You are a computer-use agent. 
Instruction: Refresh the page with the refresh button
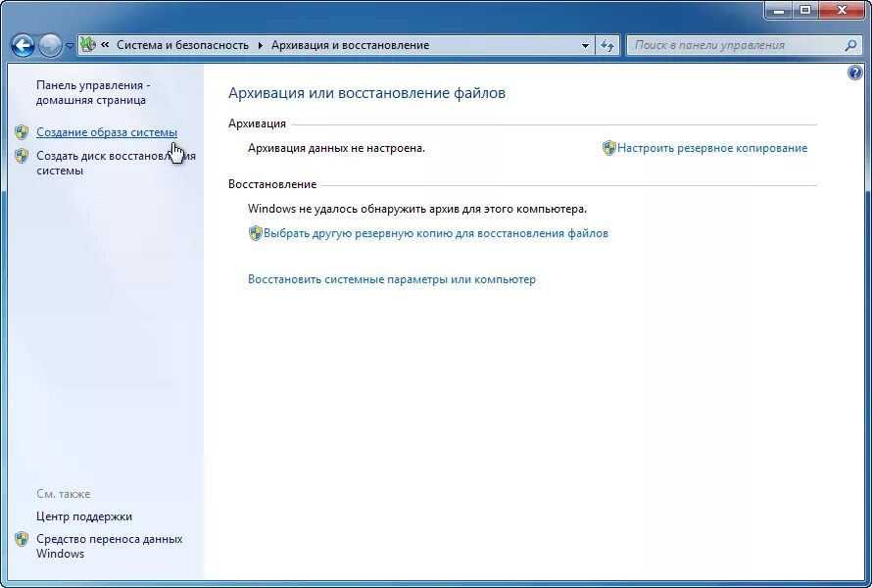(x=607, y=46)
